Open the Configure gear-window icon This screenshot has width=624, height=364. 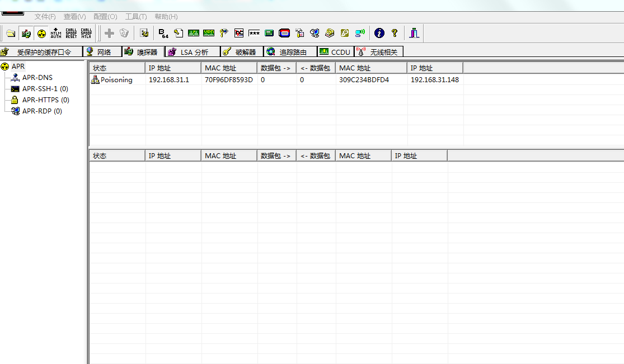click(x=144, y=34)
